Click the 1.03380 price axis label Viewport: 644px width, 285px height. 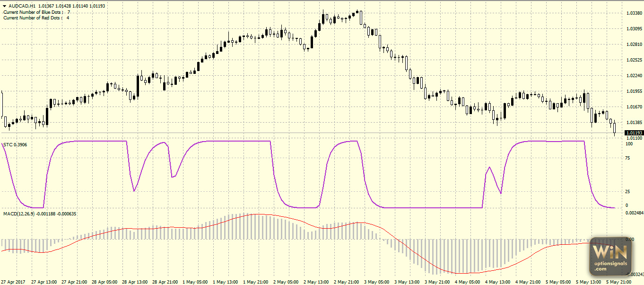[x=633, y=13]
